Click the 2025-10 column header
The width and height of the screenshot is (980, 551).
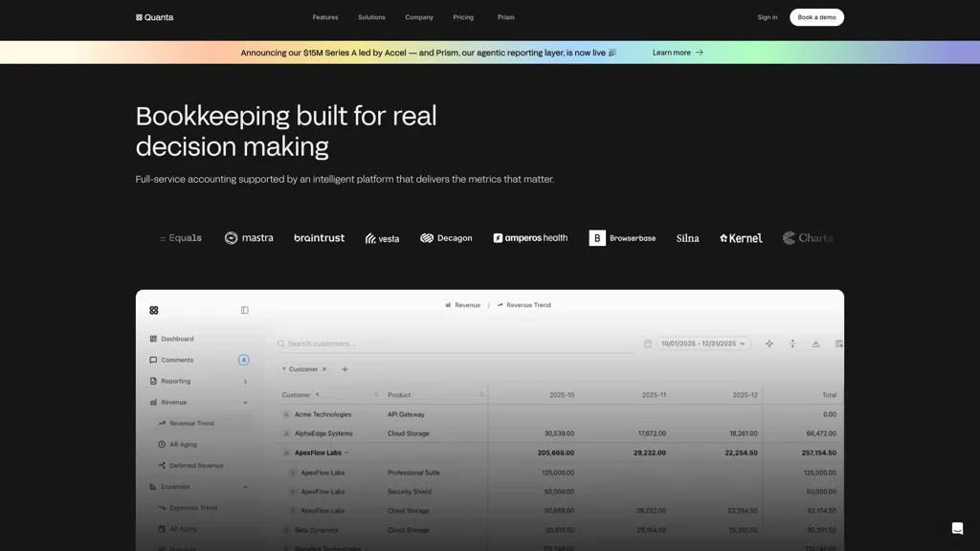coord(562,395)
